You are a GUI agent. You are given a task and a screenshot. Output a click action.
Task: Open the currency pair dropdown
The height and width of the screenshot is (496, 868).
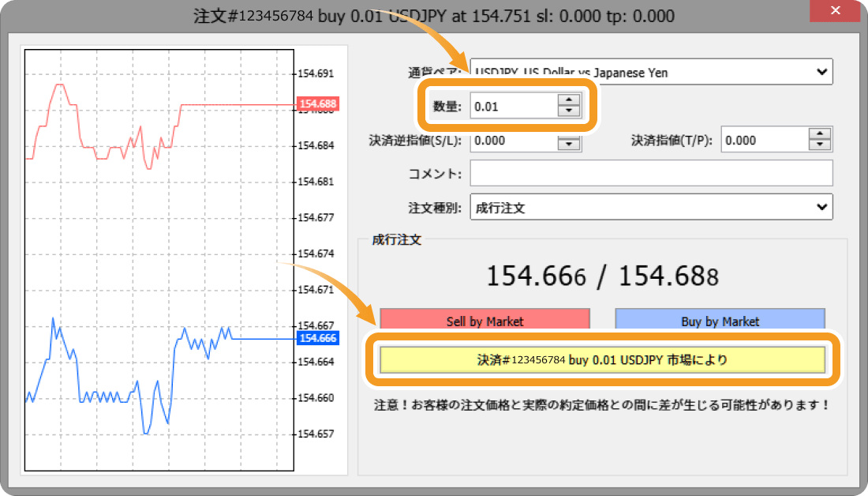tap(651, 73)
